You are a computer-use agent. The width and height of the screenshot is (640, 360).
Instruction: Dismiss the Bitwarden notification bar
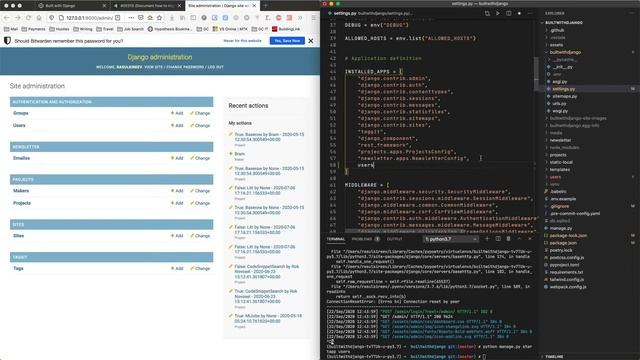[x=311, y=41]
